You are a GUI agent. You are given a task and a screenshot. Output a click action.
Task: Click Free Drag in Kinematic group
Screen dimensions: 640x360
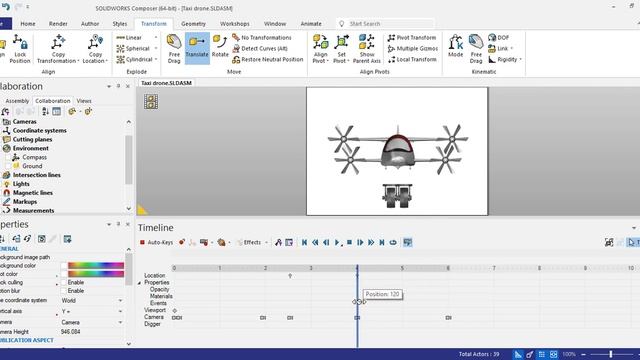coord(476,49)
